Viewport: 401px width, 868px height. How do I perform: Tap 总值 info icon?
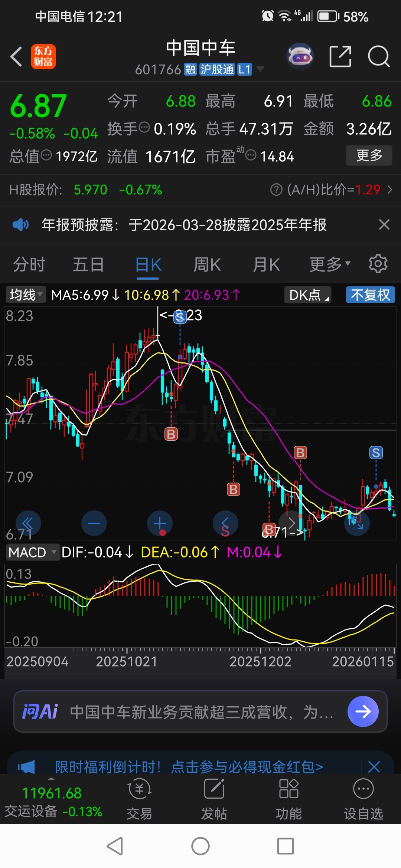[x=46, y=155]
